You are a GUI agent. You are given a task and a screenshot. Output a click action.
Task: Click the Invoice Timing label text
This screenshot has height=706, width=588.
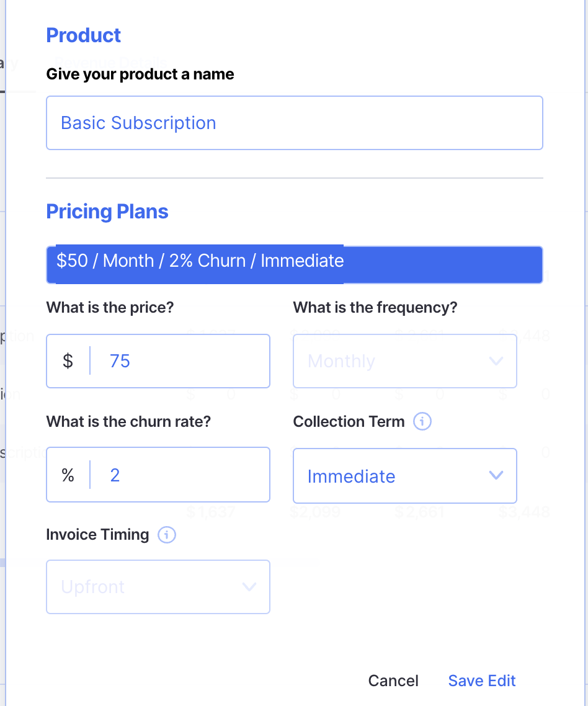97,535
